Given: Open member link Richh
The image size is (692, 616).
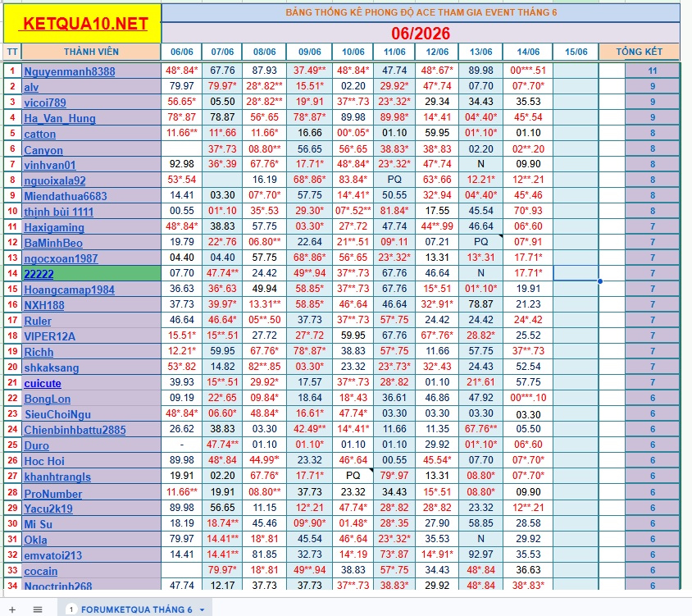Looking at the screenshot, I should pyautogui.click(x=39, y=352).
